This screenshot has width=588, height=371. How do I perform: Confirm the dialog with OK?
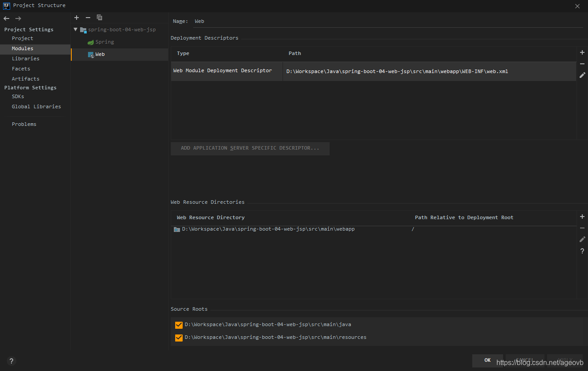pyautogui.click(x=488, y=360)
